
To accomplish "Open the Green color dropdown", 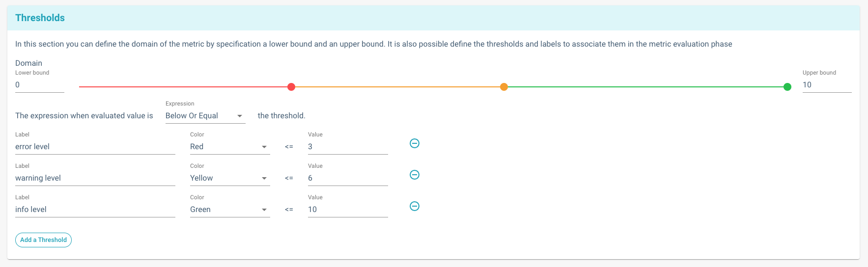I will point(229,210).
